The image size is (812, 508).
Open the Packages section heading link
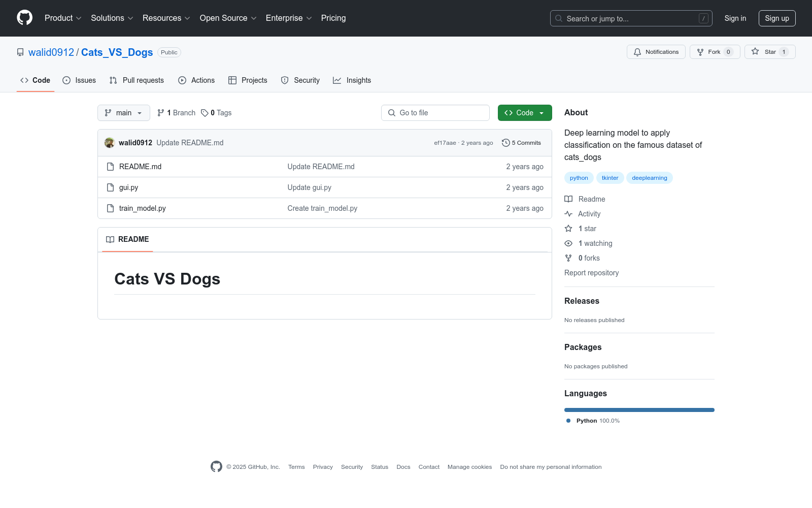click(583, 347)
